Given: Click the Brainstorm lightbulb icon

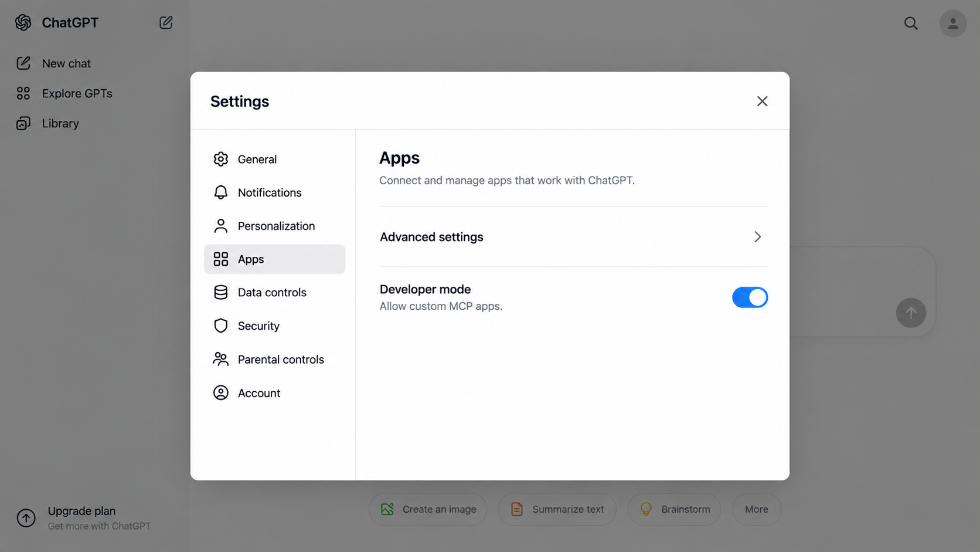Looking at the screenshot, I should tap(646, 509).
